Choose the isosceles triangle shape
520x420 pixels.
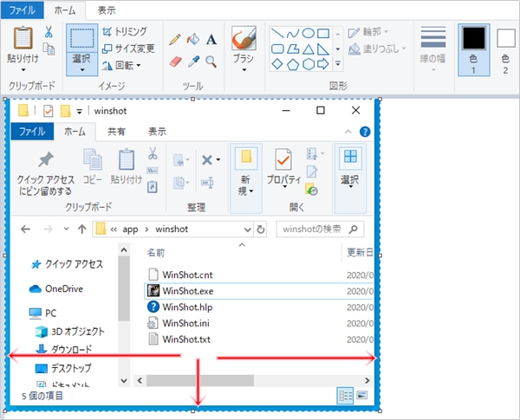click(x=308, y=49)
